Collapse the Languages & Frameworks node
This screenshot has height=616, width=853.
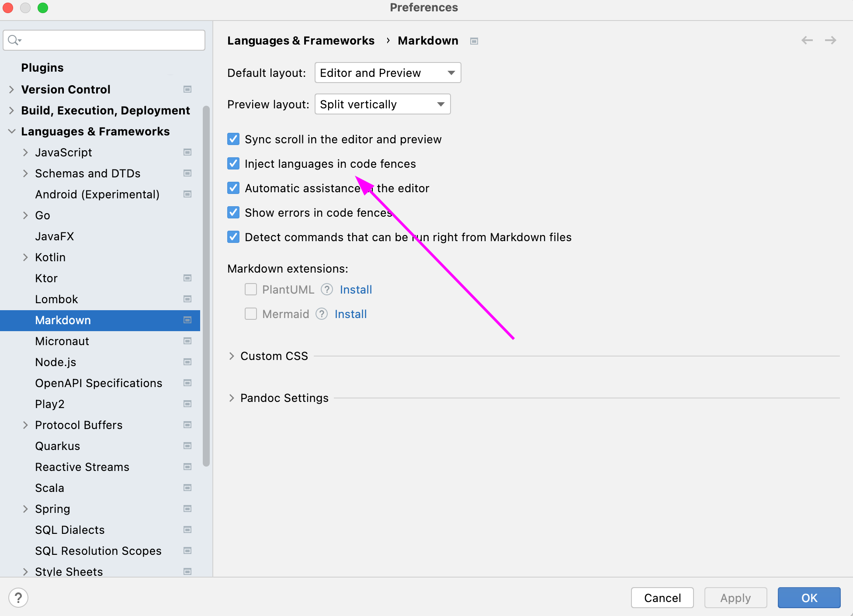point(11,132)
